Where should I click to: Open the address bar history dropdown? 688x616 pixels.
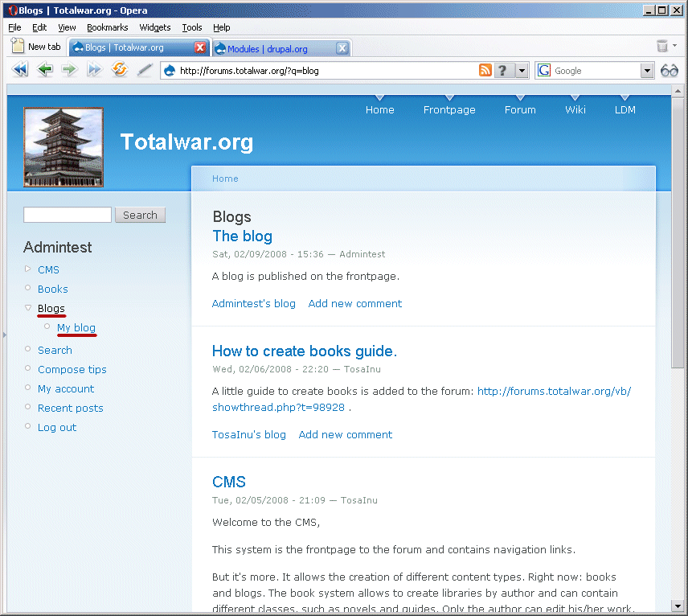[x=522, y=70]
